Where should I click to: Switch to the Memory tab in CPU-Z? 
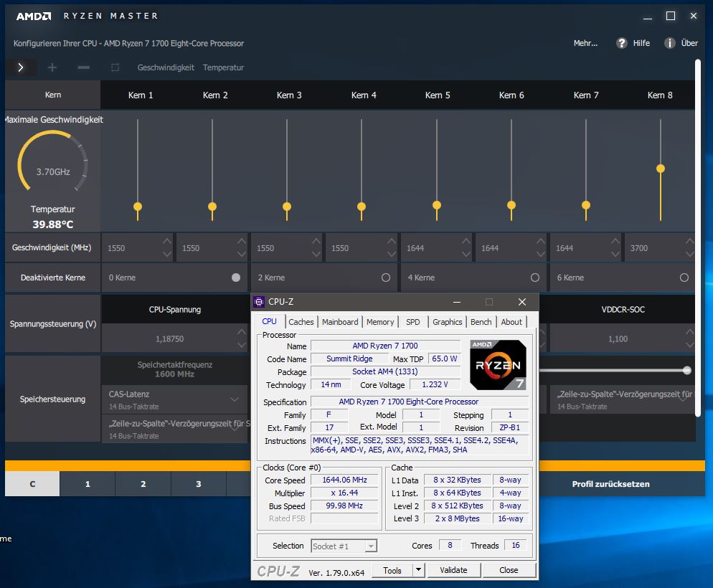click(380, 322)
